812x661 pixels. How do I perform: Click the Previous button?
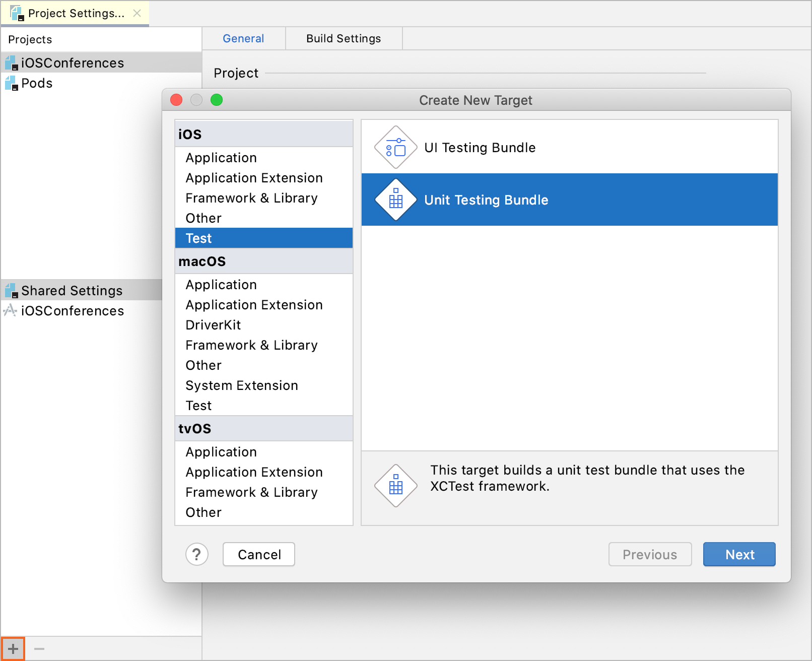tap(650, 554)
